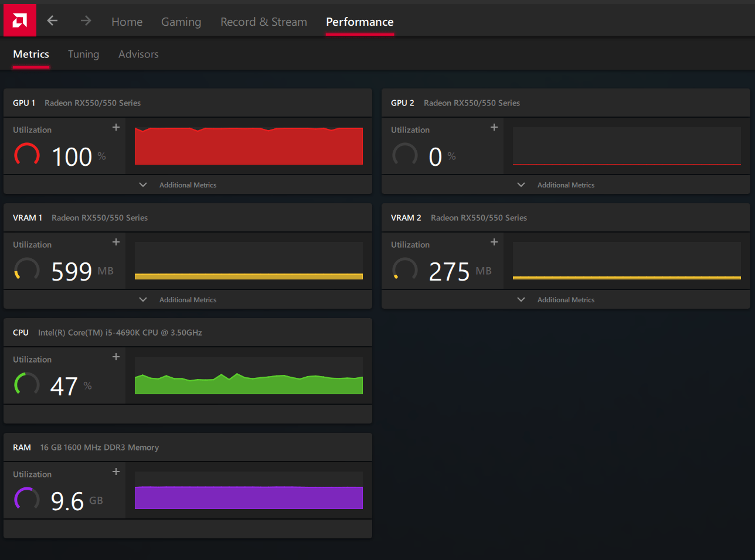Click the 16 GB 1600 MHz DDR3 label
Viewport: 755px width, 560px height.
point(100,447)
